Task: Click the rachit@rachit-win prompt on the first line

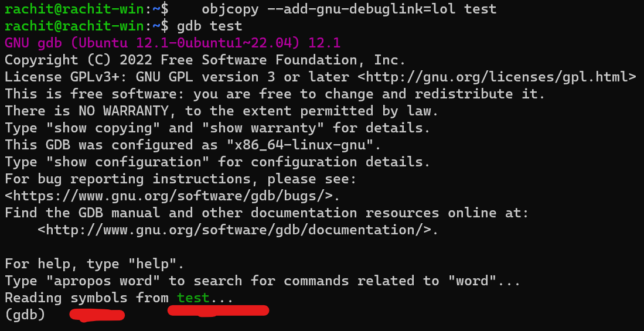Action: (x=86, y=9)
